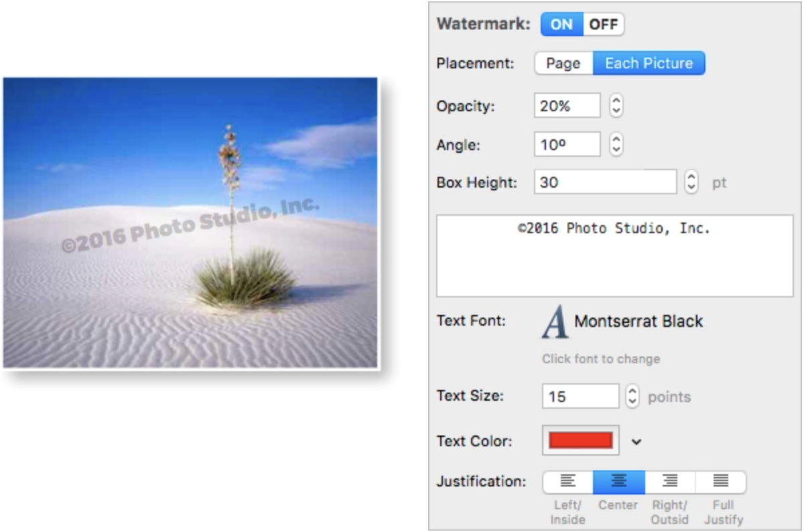Click the desert photo preview thumbnail
Screen dimensions: 804x532
190,222
